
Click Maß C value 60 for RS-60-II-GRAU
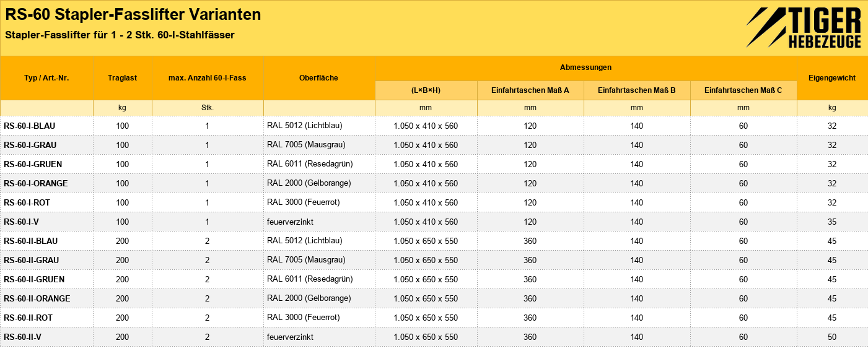point(743,260)
